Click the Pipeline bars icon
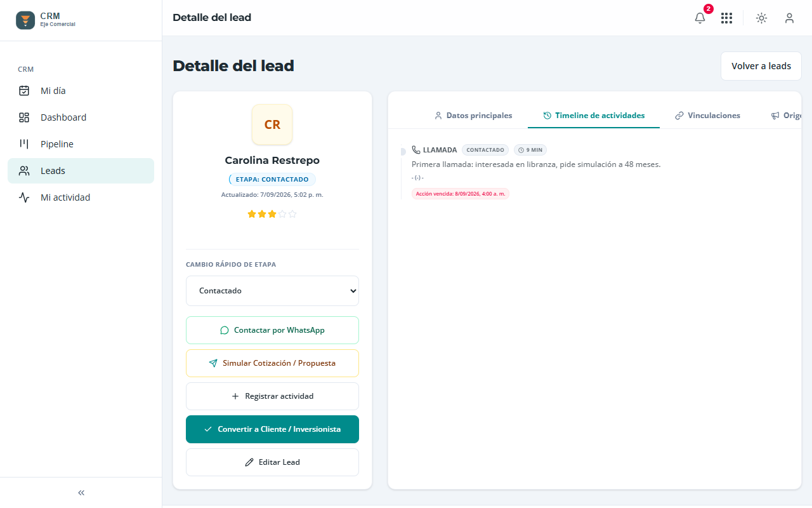Screen dimensions: 812x508 [x=24, y=144]
